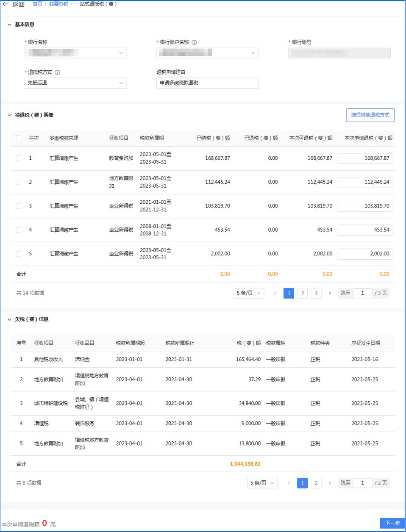Tick checkbox for row 3 企业所得税

(x=19, y=206)
